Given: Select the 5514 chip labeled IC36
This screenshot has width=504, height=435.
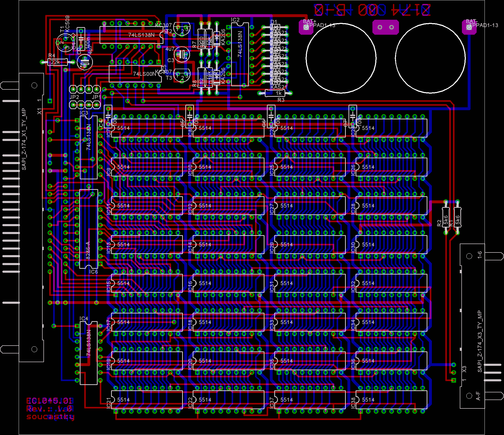Looking at the screenshot, I should click(391, 361).
